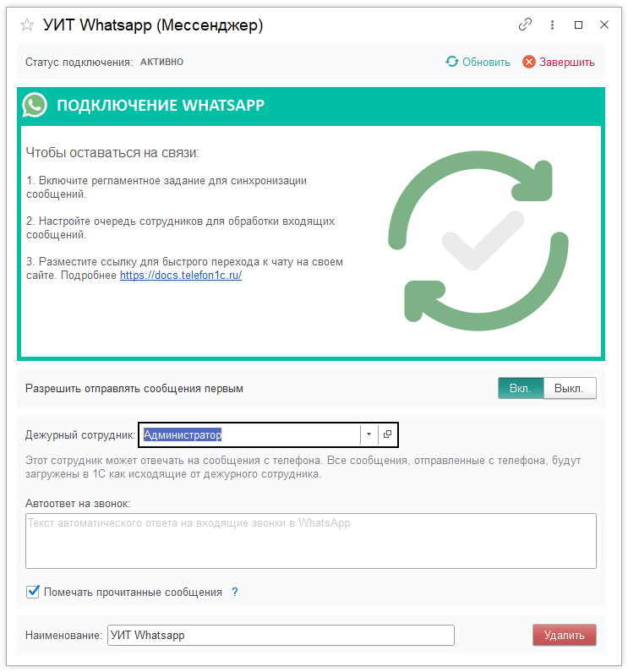This screenshot has height=672, width=628.
Task: Click the WhatsApp logo in the banner
Action: point(35,106)
